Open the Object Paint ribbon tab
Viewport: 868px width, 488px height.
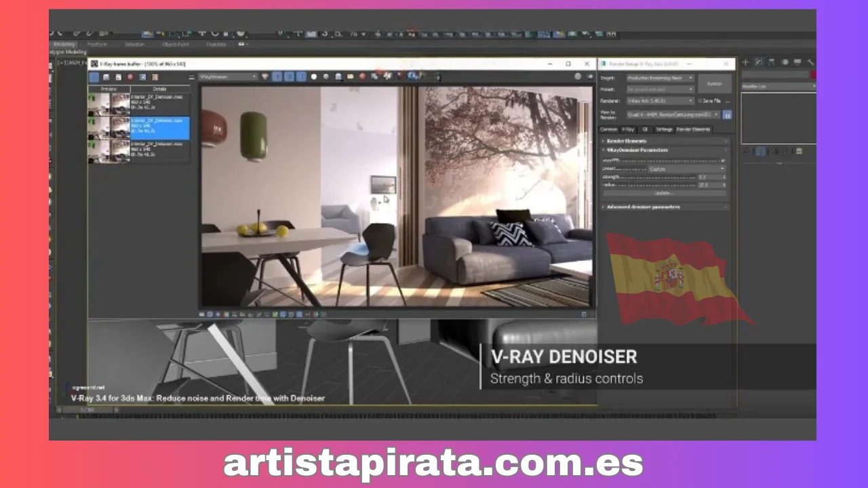tap(175, 44)
